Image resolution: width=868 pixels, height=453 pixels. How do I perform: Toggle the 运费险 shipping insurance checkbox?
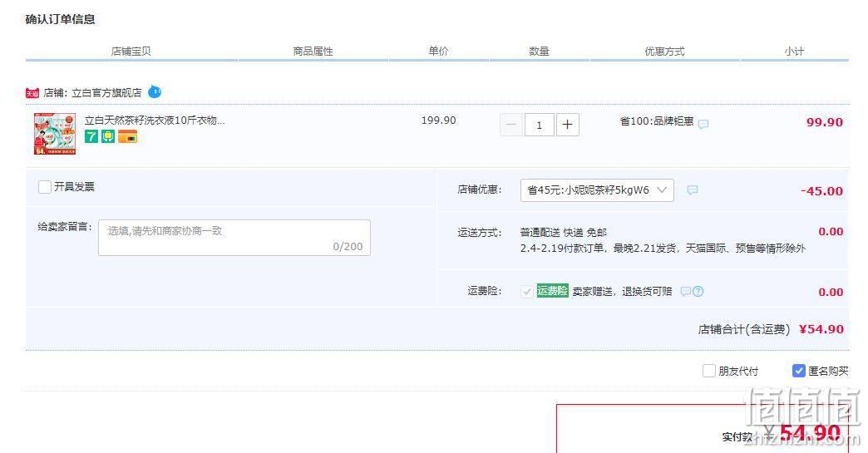[x=527, y=292]
